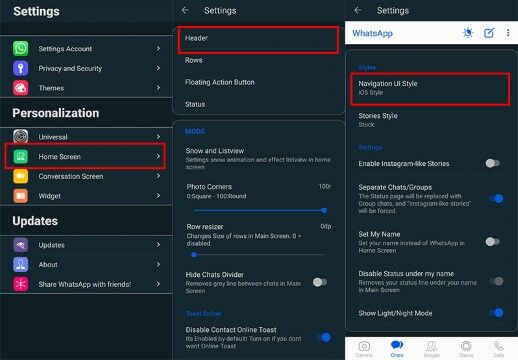
Task: Tap the Themes palette icon
Action: (x=21, y=88)
